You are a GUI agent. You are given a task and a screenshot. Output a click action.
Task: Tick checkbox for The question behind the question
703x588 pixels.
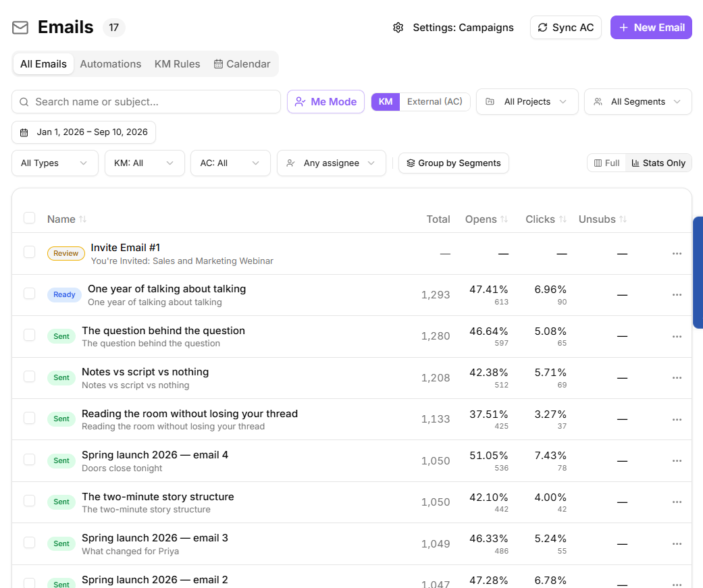pyautogui.click(x=30, y=335)
